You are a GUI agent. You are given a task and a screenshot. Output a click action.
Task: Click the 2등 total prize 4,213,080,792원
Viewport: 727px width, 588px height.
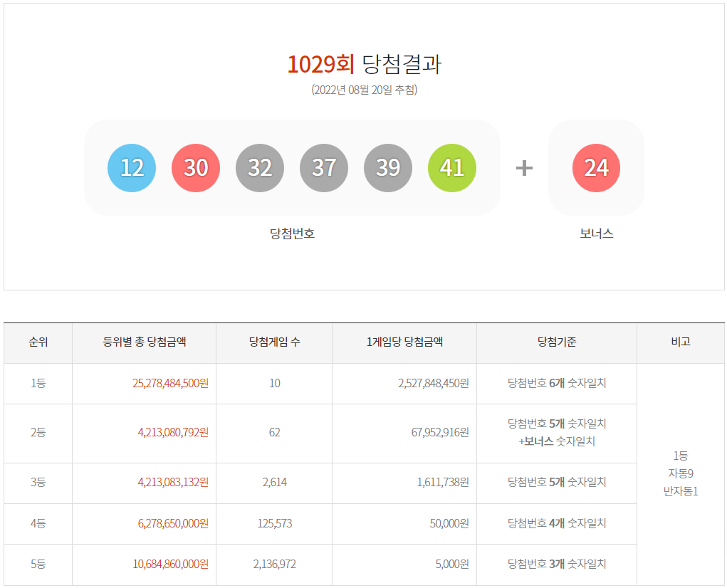pyautogui.click(x=173, y=432)
